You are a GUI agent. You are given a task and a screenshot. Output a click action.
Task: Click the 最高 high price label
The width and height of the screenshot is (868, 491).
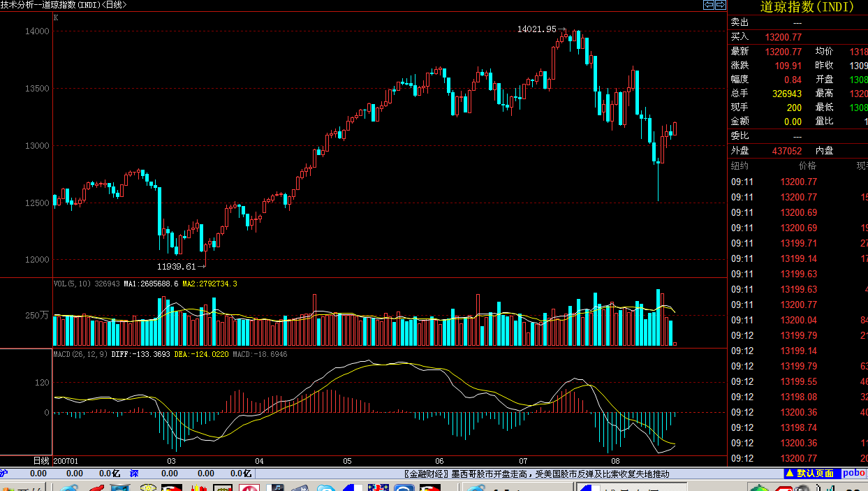pos(824,94)
